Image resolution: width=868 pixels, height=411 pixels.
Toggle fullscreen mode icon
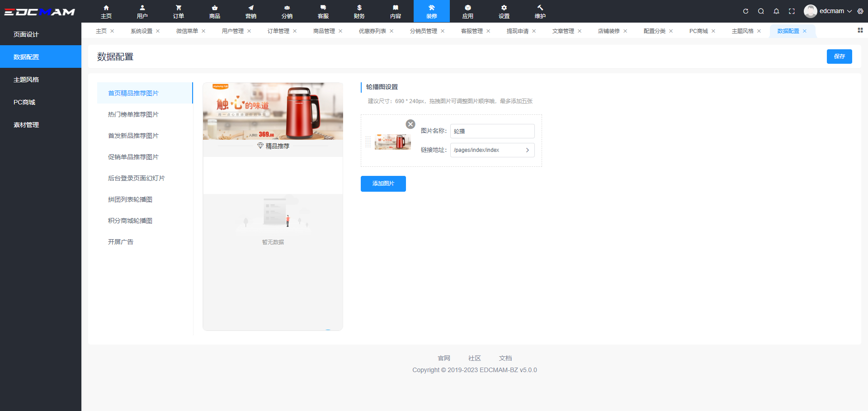click(x=792, y=11)
